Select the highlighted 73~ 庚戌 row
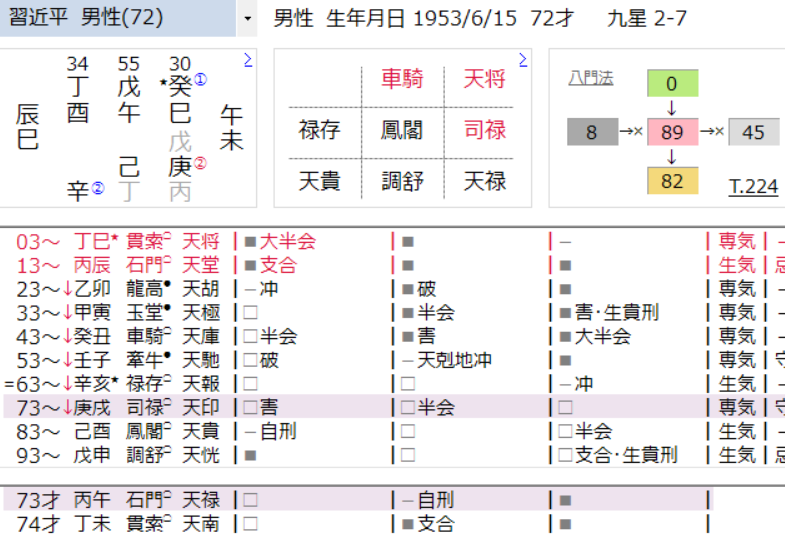Viewport: 785px width, 535px height. click(x=394, y=407)
